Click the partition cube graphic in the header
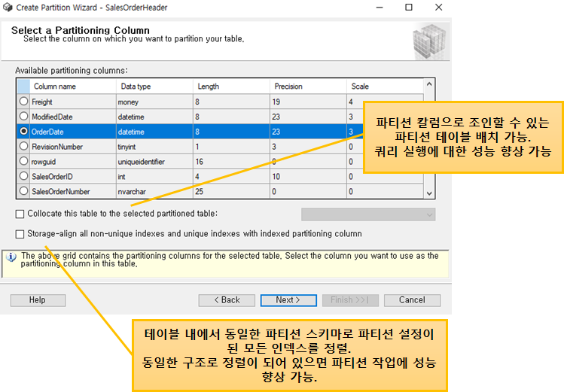Image resolution: width=564 pixels, height=392 pixels. tap(429, 41)
